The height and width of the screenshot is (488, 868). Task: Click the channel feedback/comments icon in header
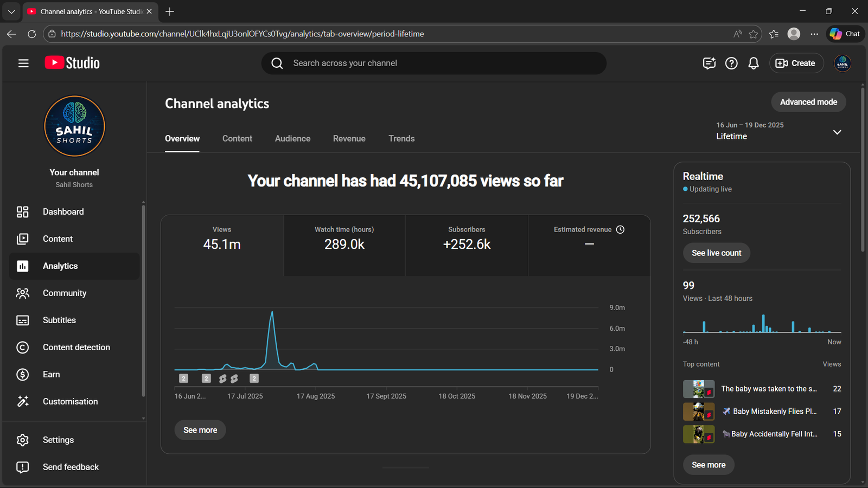709,63
